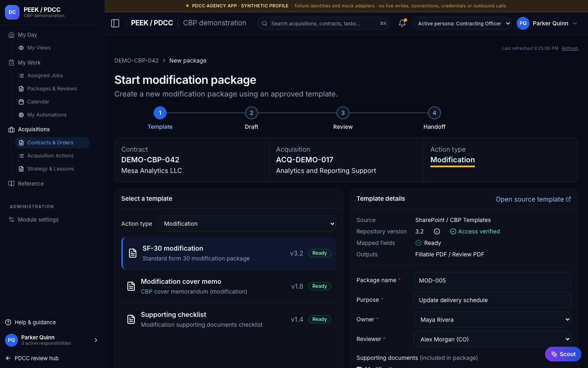Click Mesa Analytics LLC text
Image resolution: width=588 pixels, height=368 pixels.
pos(151,171)
